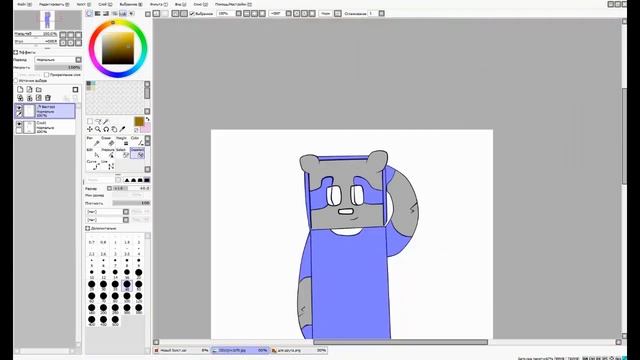Select the sharpest triangular brush edge shape
This screenshot has width=640, height=360.
click(x=127, y=180)
